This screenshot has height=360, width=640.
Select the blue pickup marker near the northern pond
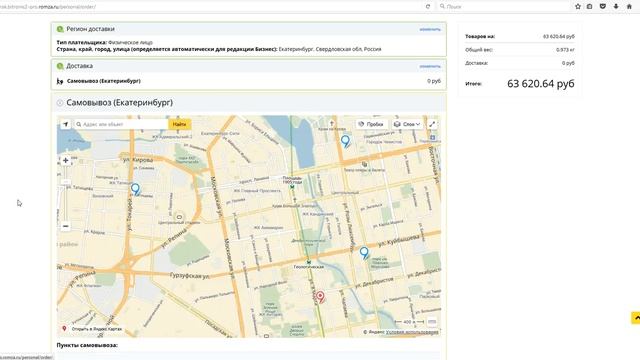point(345,141)
